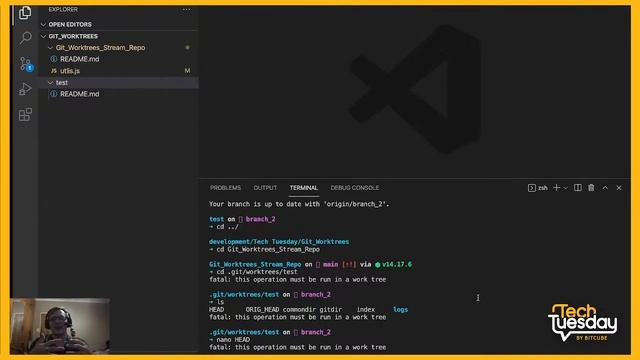Click the 'nano HEAD' command text in terminal
The height and width of the screenshot is (360, 640).
tap(233, 340)
